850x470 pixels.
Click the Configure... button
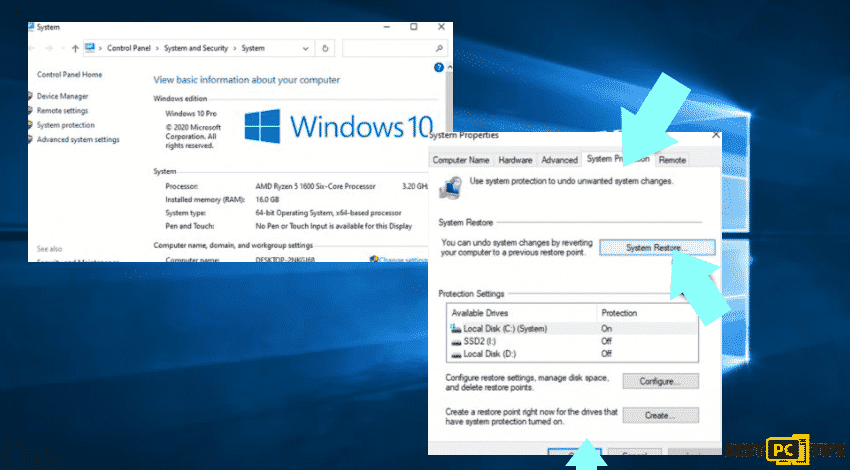click(x=660, y=381)
